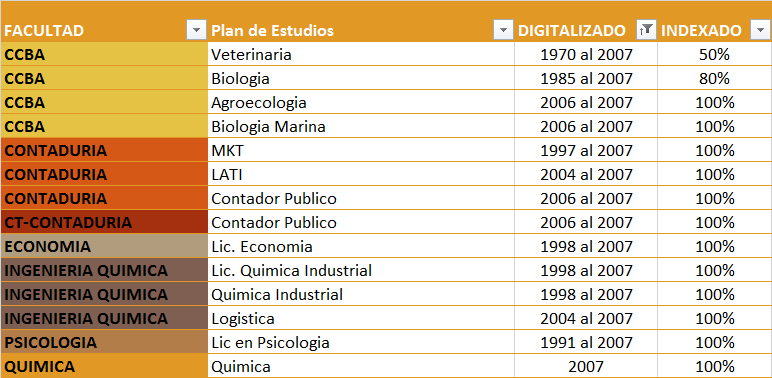Select the Lic en Psicologia cell
Screen dimensions: 772x378
pos(361,342)
